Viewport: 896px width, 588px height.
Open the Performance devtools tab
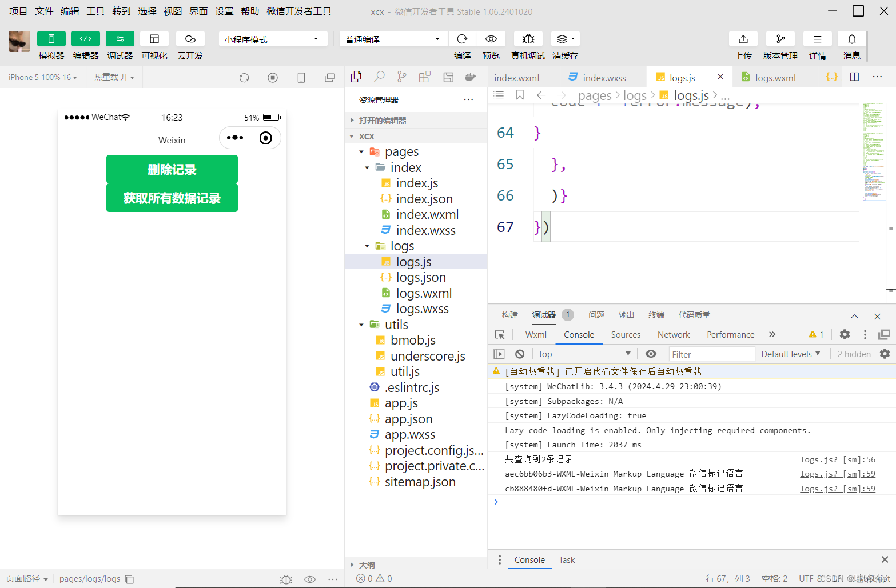[730, 335]
